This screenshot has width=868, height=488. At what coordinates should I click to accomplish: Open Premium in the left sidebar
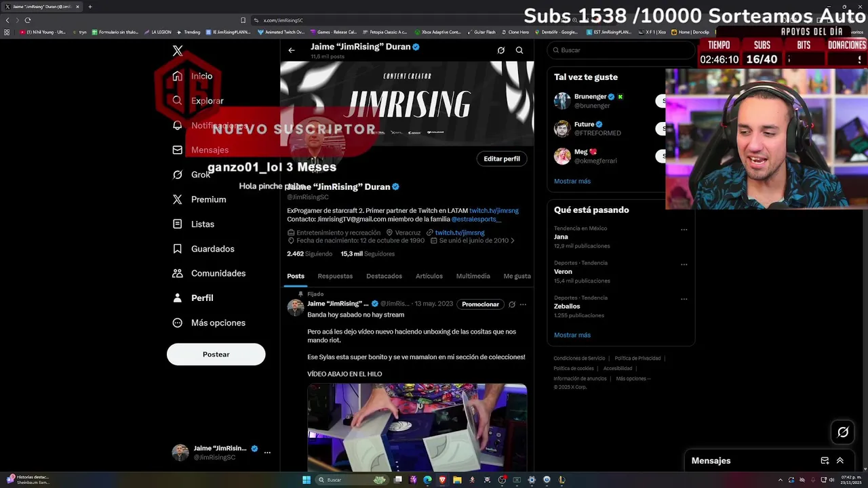click(199, 199)
